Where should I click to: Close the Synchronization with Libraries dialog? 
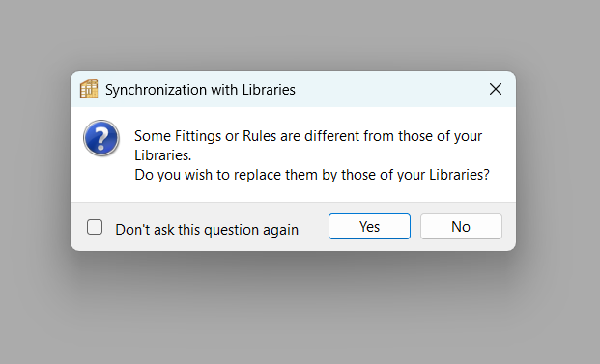pyautogui.click(x=496, y=89)
